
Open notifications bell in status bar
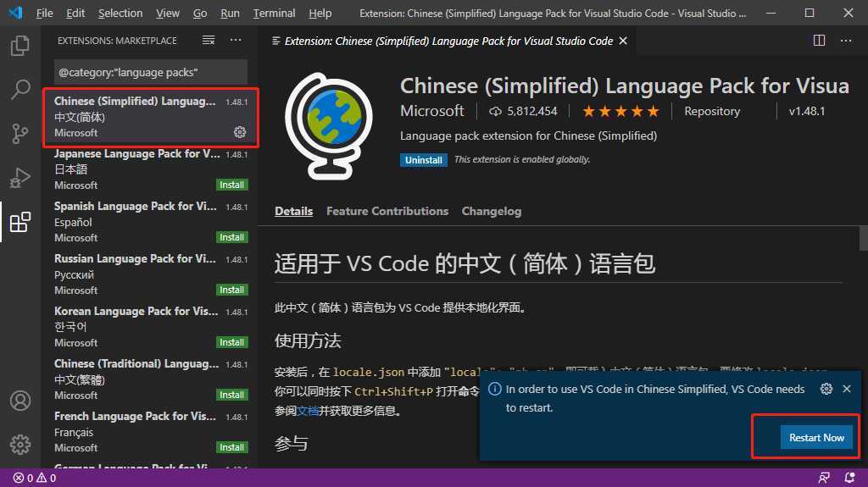tap(849, 478)
